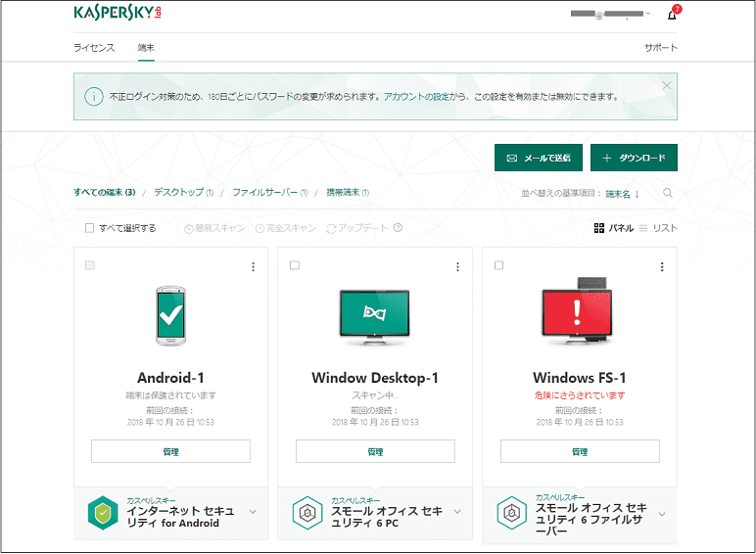
Task: Open the ライセンス tab
Action: (94, 48)
